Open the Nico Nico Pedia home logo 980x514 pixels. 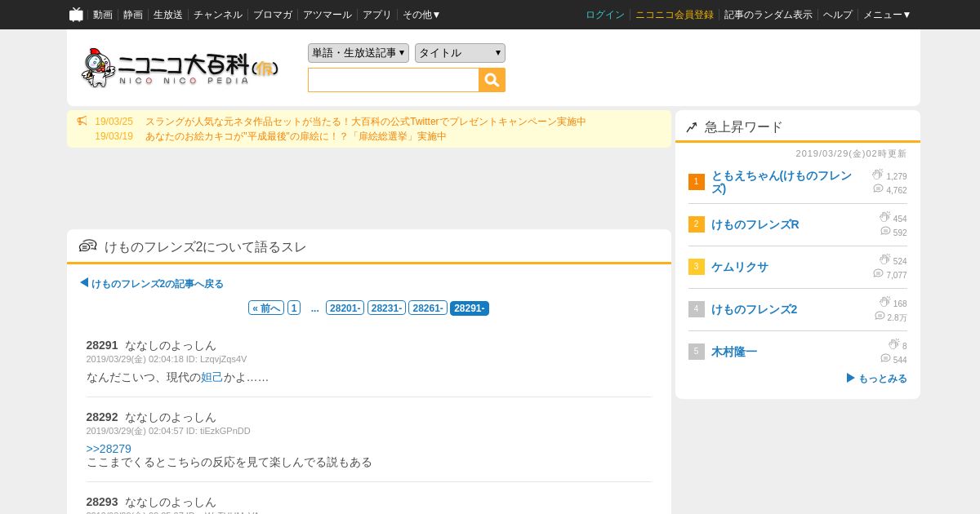tap(180, 68)
